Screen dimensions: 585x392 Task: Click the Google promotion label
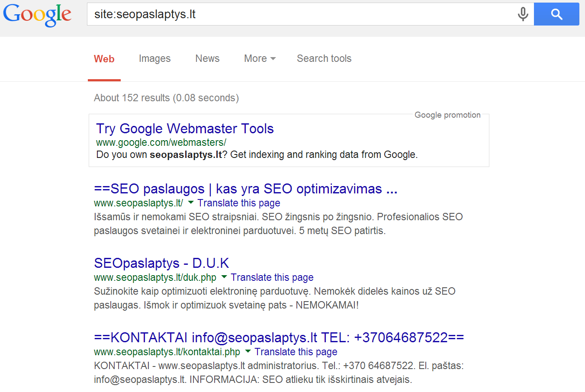(447, 115)
